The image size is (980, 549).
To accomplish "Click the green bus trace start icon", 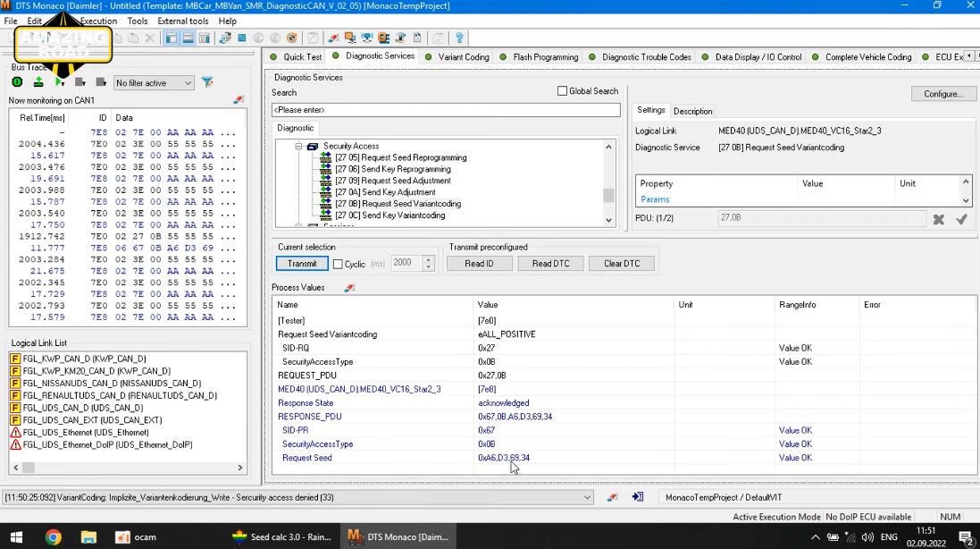I will [18, 82].
